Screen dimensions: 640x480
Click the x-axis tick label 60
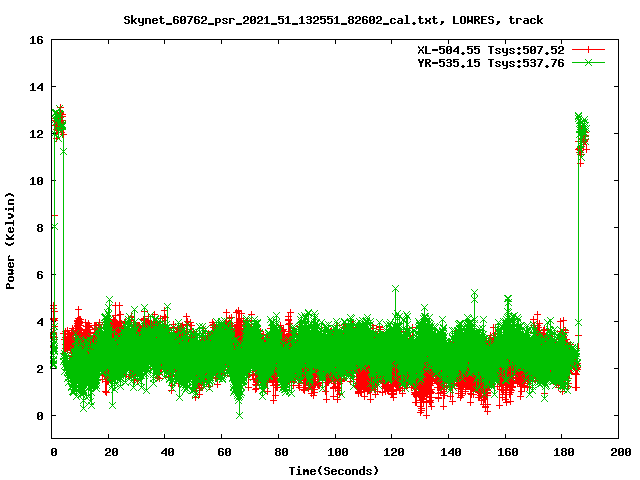coord(224,452)
